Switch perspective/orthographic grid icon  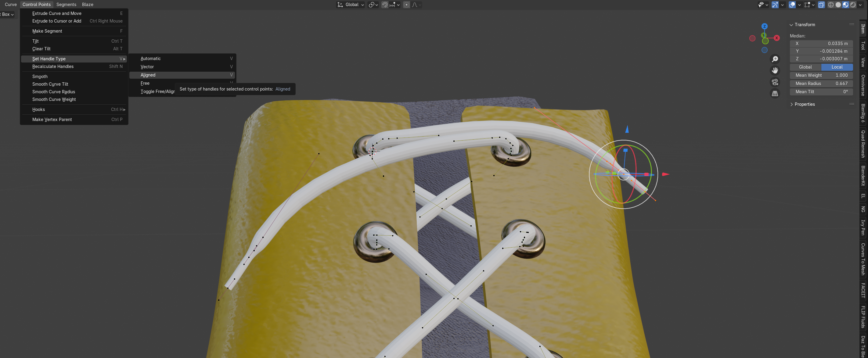tap(775, 93)
